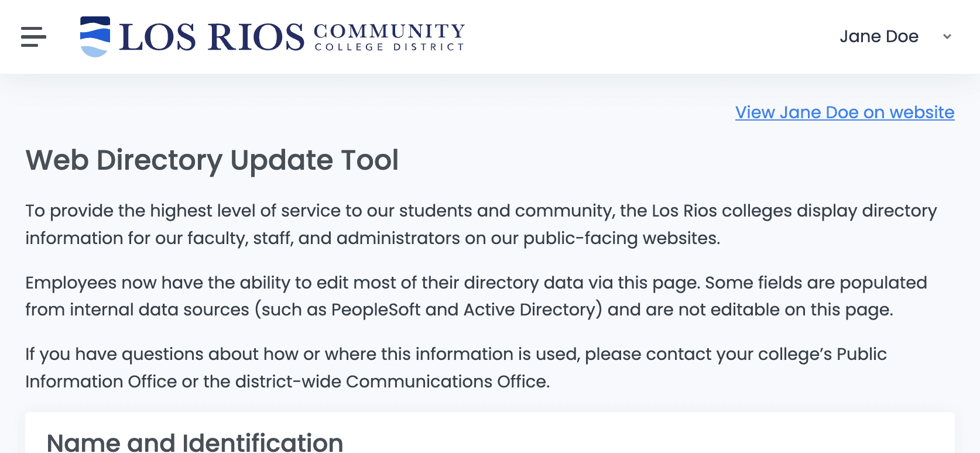Open the hamburger navigation menu

(x=33, y=36)
